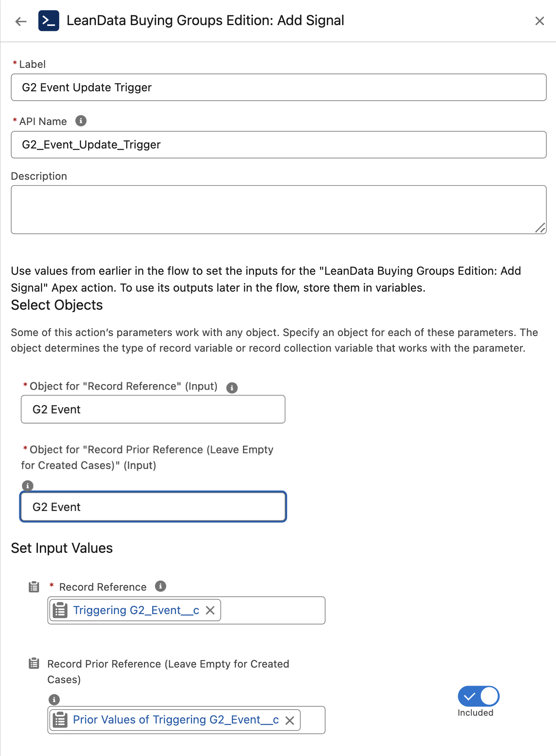This screenshot has width=556, height=756.
Task: Remove the Prior Values of Triggering G2_Event__c pill
Action: coord(290,720)
